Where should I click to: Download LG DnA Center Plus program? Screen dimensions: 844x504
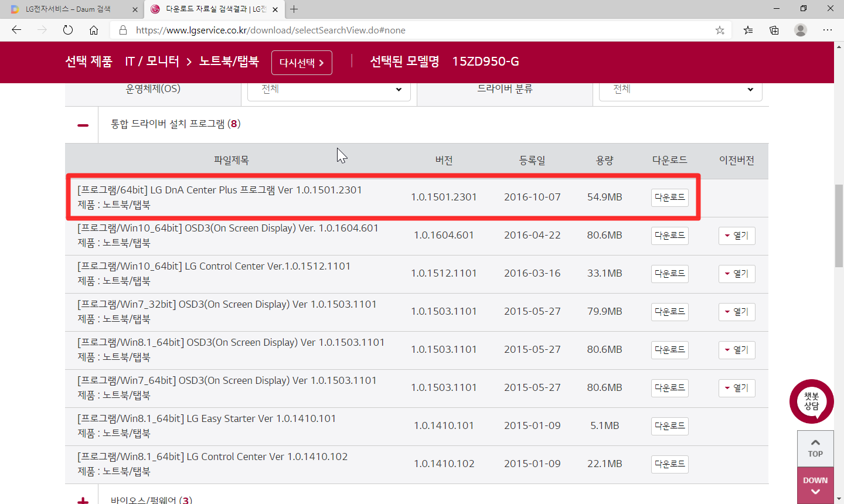[669, 197]
